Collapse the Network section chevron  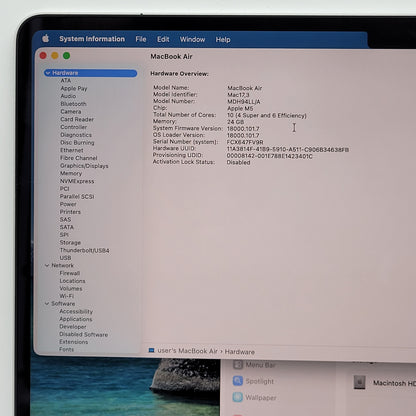point(47,265)
